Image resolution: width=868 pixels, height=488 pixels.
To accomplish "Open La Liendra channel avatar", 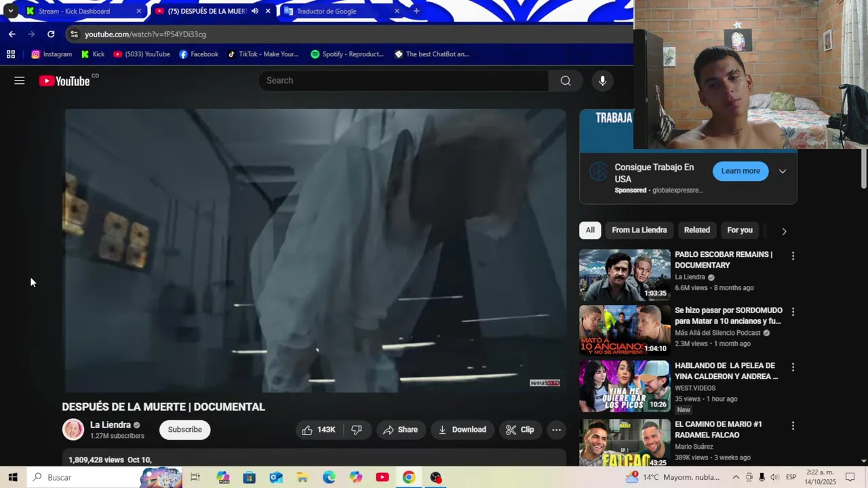I will click(x=73, y=430).
